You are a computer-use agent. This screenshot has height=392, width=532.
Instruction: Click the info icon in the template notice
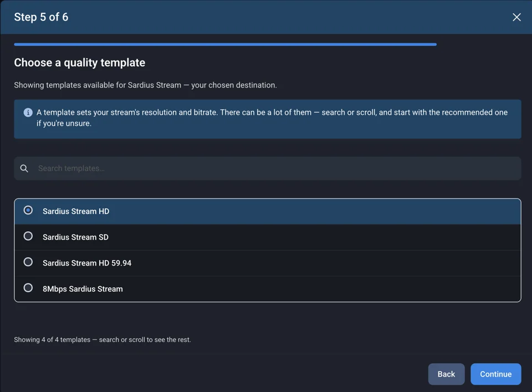28,113
